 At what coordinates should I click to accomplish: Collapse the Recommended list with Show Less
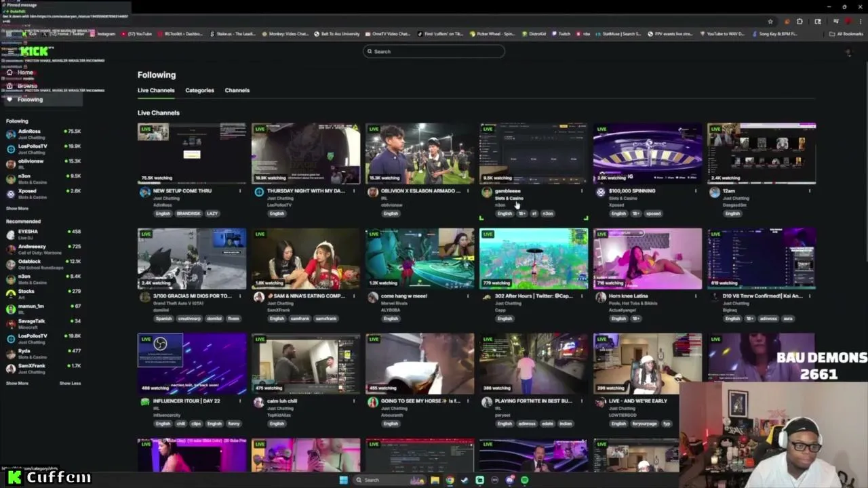[70, 384]
